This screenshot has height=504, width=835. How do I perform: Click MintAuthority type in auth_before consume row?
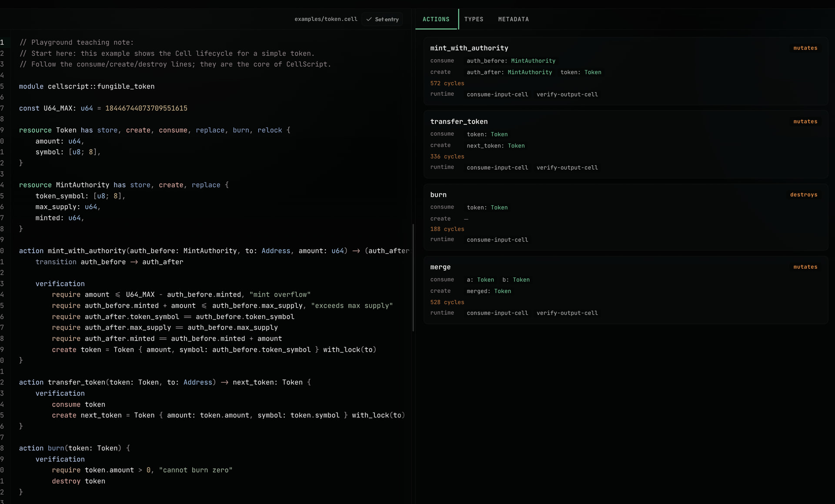click(x=533, y=61)
